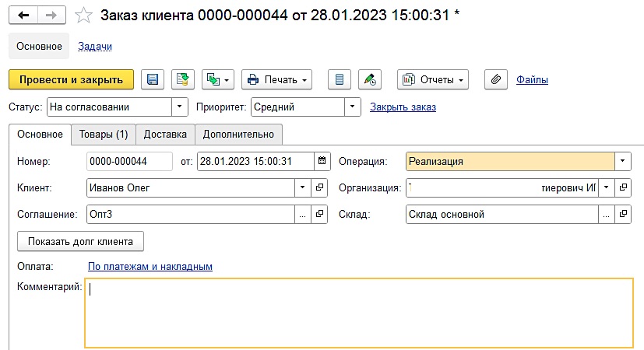Click the date field 28.01.2023 15:00:31

point(255,161)
